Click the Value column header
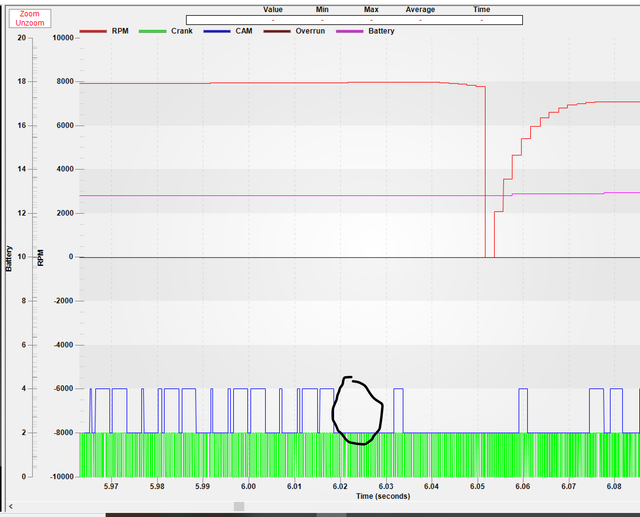This screenshot has height=517, width=640. click(x=273, y=9)
